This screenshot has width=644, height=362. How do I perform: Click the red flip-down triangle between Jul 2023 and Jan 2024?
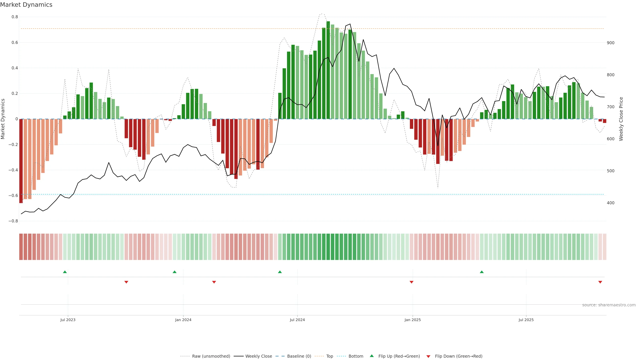pyautogui.click(x=126, y=282)
